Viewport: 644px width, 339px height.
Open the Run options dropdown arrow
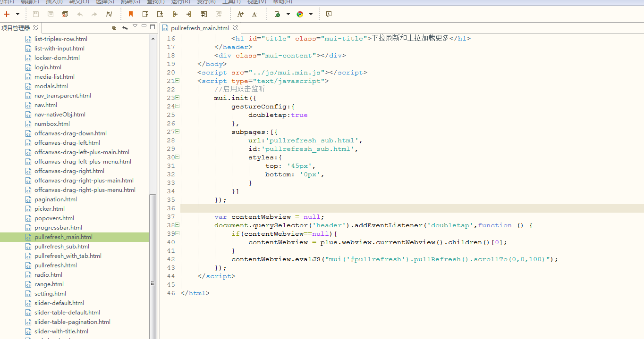(x=288, y=14)
